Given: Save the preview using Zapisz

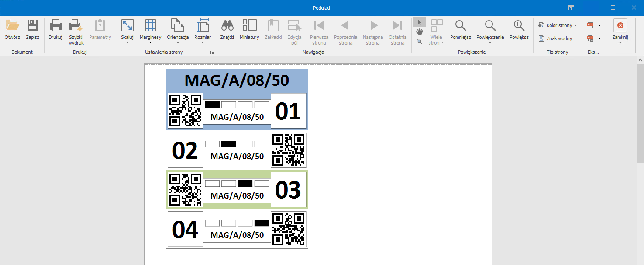Looking at the screenshot, I should 32,30.
